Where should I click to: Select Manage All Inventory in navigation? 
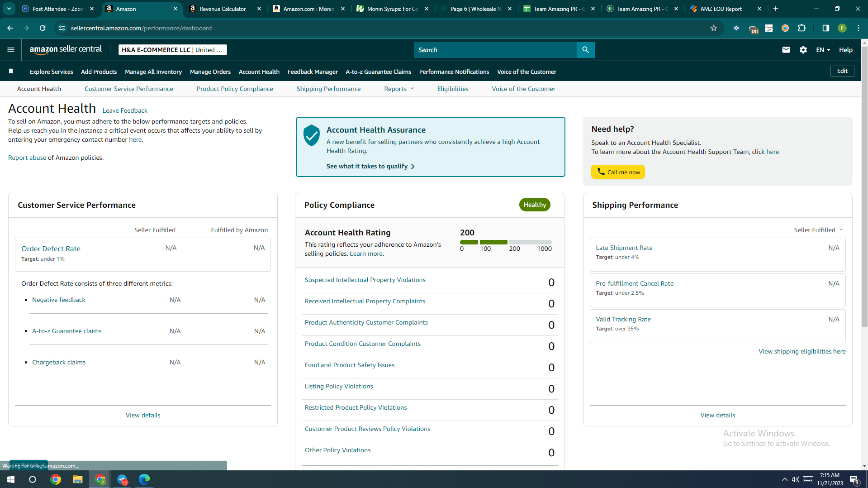153,72
